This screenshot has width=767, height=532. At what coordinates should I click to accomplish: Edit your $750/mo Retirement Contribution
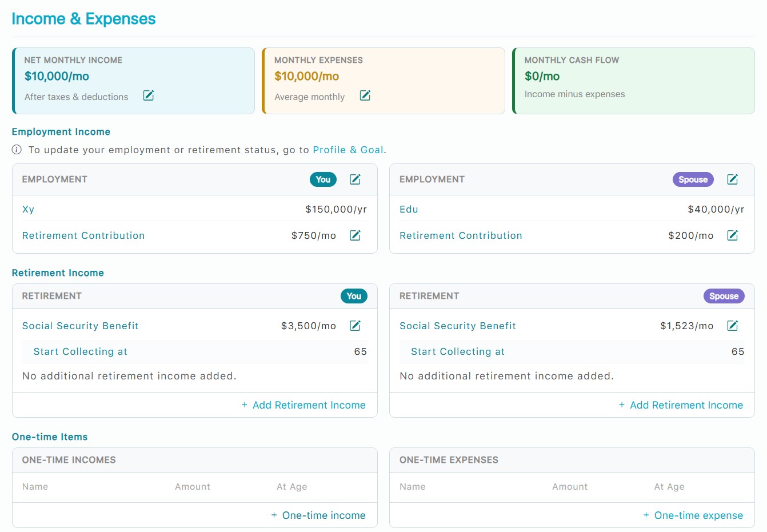[355, 235]
